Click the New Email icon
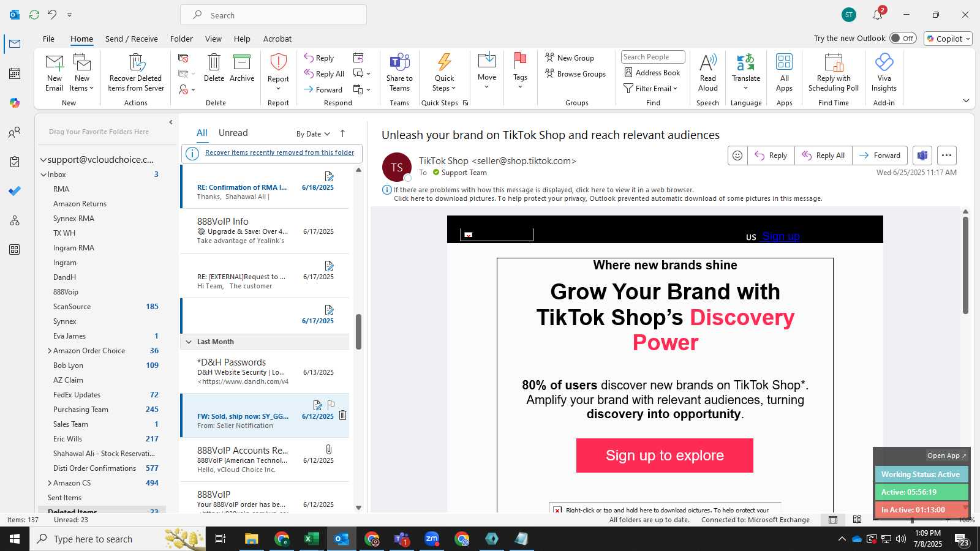 click(x=55, y=62)
